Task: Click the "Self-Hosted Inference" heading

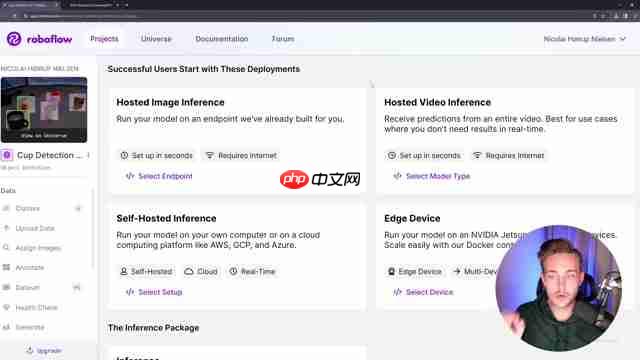Action: click(x=166, y=218)
